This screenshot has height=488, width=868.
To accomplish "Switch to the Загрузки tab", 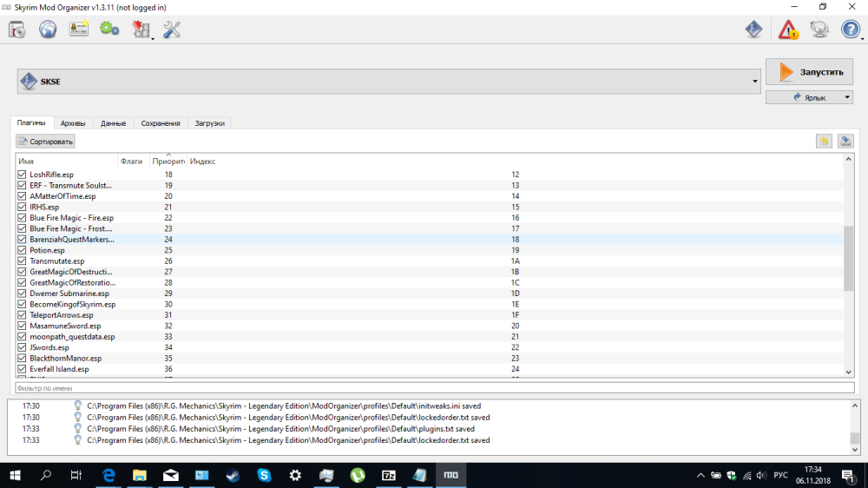I will pyautogui.click(x=210, y=123).
